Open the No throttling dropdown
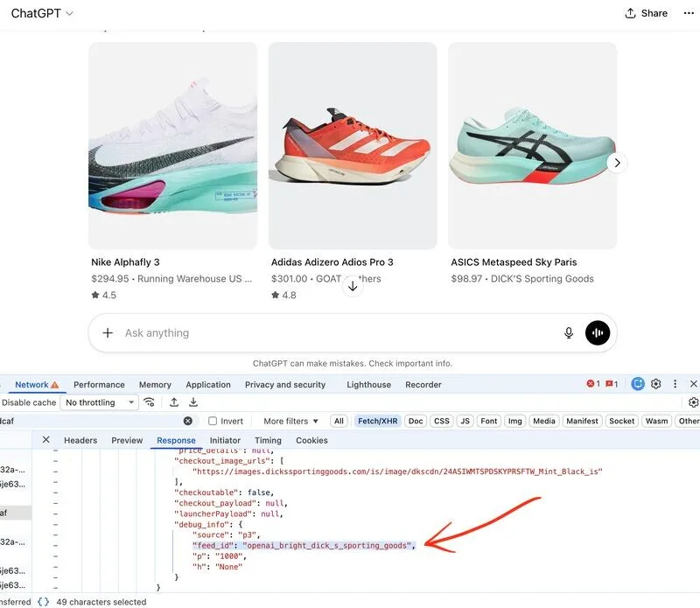Image resolution: width=700 pixels, height=608 pixels. pos(100,402)
